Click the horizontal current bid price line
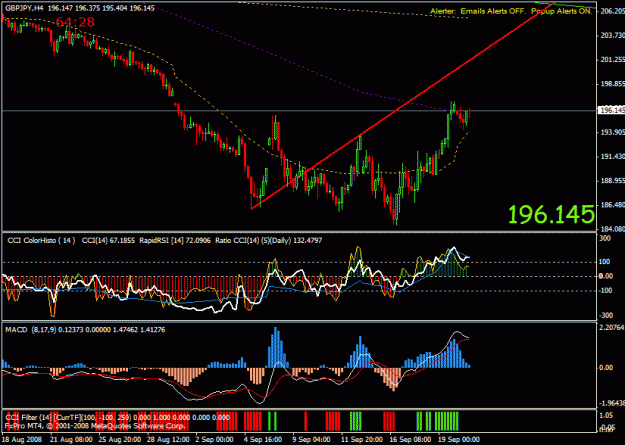This screenshot has width=625, height=445. pyautogui.click(x=298, y=110)
